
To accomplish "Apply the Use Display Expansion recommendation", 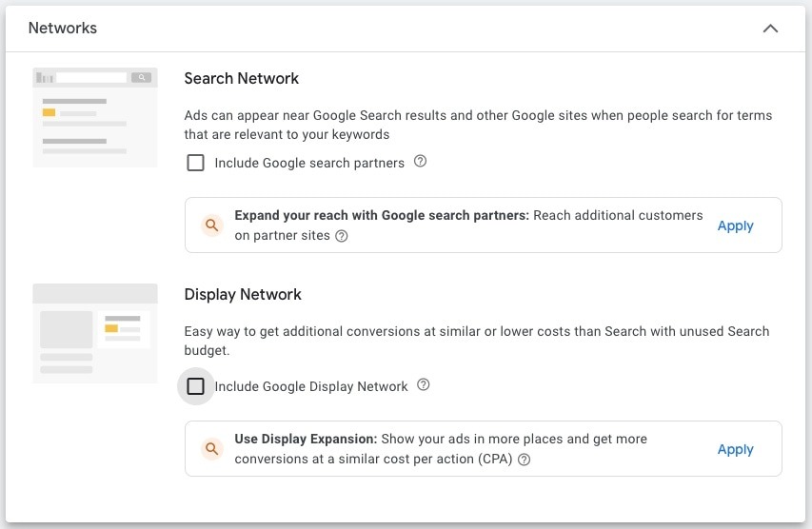I will [x=735, y=450].
